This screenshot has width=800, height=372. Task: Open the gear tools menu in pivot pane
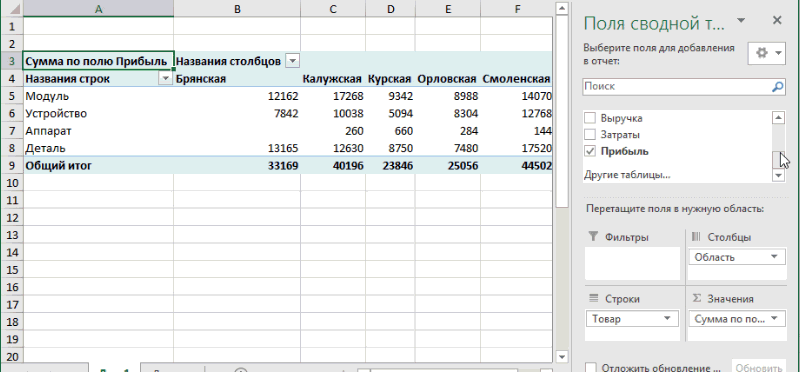[766, 53]
